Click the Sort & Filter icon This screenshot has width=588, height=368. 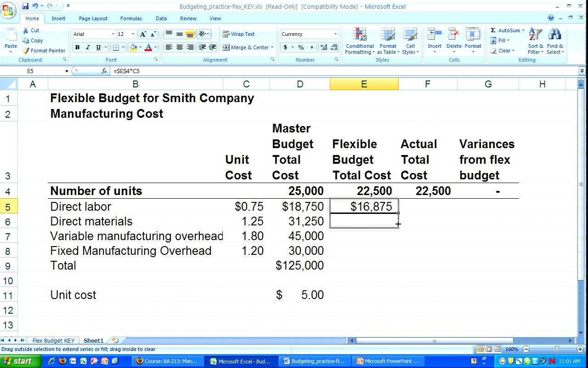[x=535, y=41]
